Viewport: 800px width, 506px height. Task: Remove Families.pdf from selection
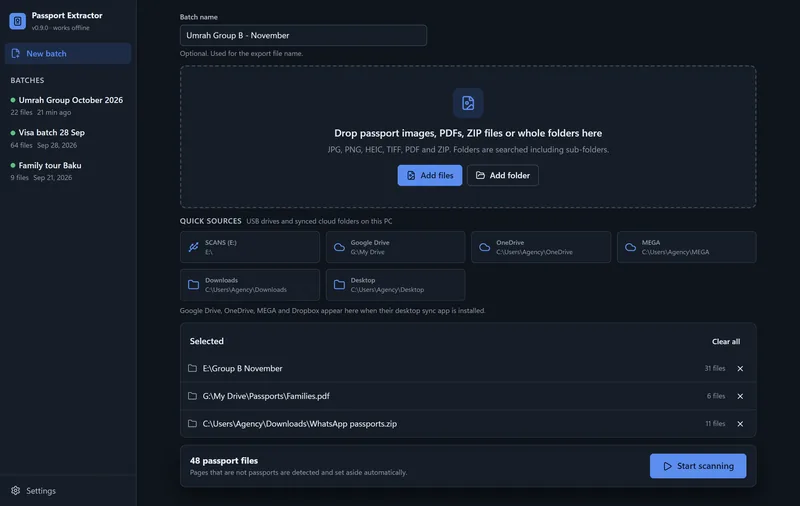coord(740,396)
